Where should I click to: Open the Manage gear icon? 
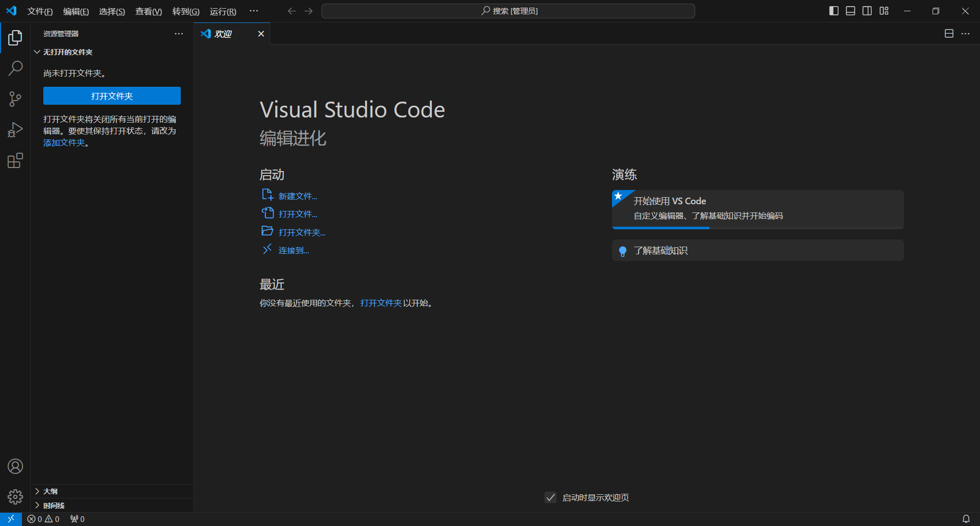point(15,497)
